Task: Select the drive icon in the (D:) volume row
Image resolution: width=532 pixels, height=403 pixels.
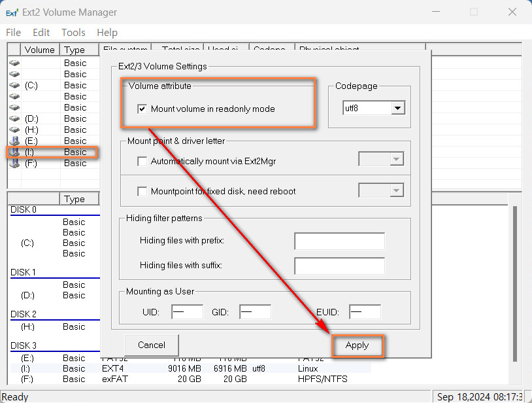Action: (14, 118)
